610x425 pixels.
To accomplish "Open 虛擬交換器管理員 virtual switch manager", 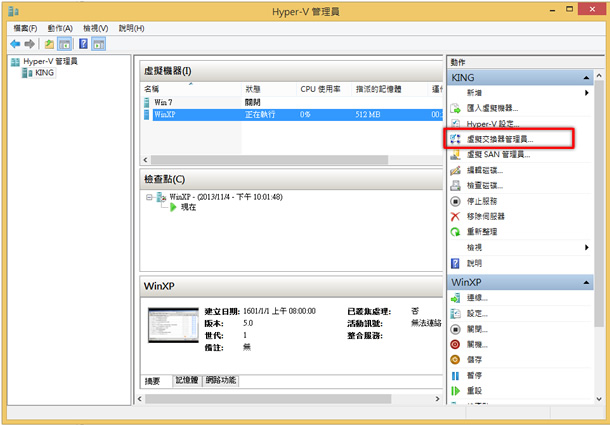I will coord(500,139).
